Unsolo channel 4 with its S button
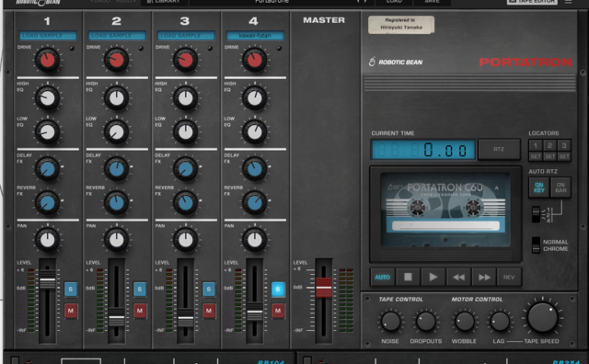Viewport: 589px width, 364px height. click(278, 290)
